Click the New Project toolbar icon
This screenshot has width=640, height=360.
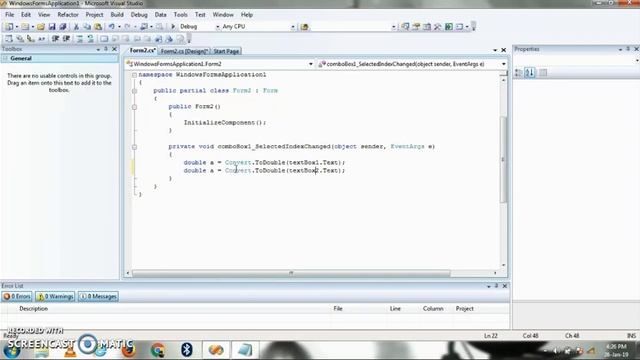[x=9, y=27]
